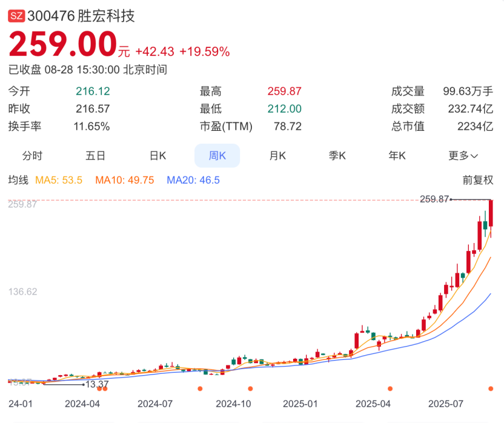Click the MA20: 46.5 indicator label
The height and width of the screenshot is (423, 504).
click(193, 180)
